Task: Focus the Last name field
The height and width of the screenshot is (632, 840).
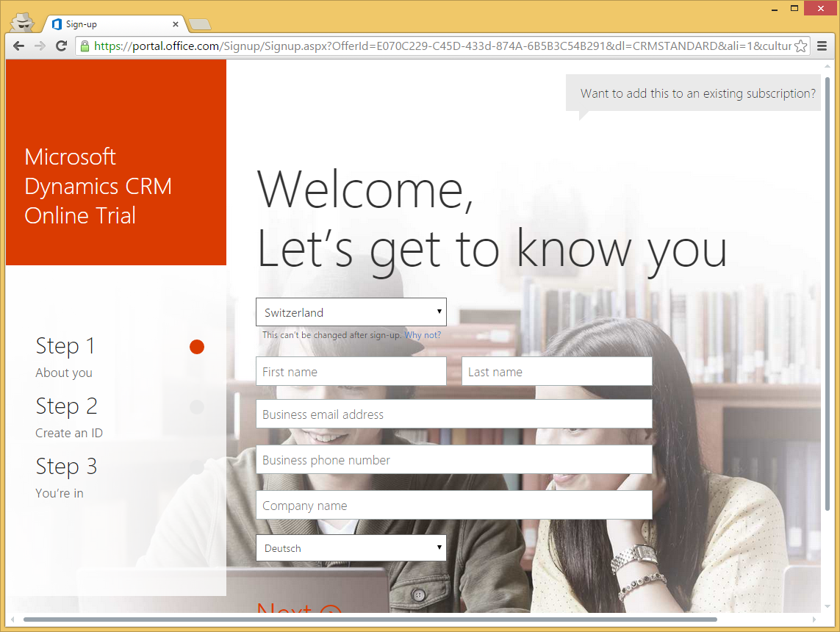Action: [556, 371]
